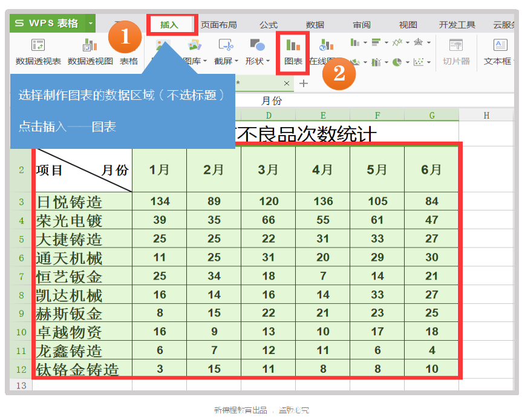This screenshot has width=522, height=420.
Task: Click the 图表 chart icon
Action: click(293, 45)
